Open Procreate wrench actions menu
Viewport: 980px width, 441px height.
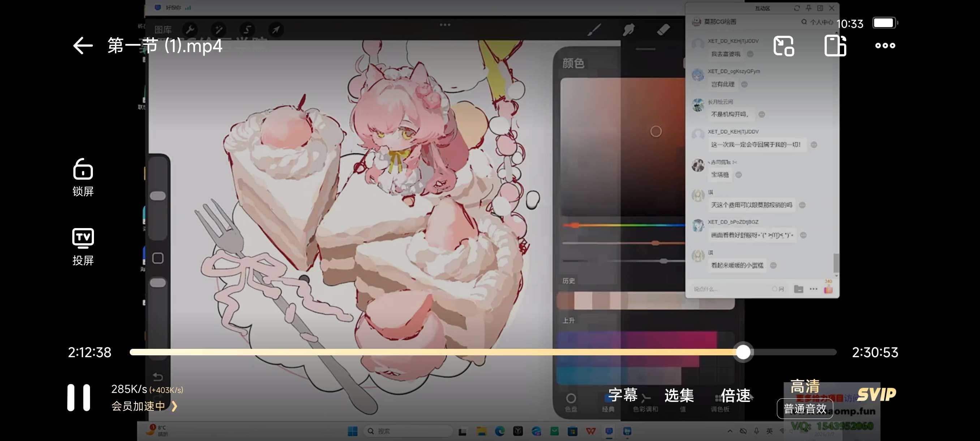pos(190,29)
